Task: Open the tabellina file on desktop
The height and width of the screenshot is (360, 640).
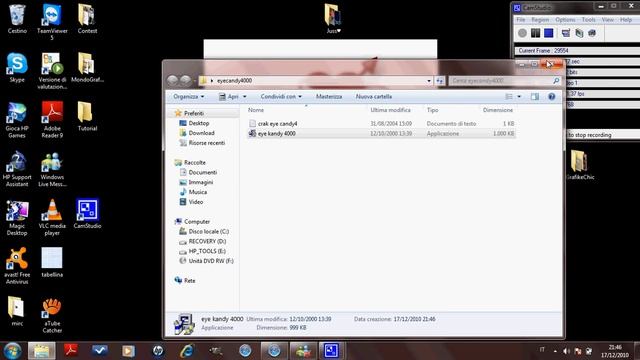Action: [52, 262]
